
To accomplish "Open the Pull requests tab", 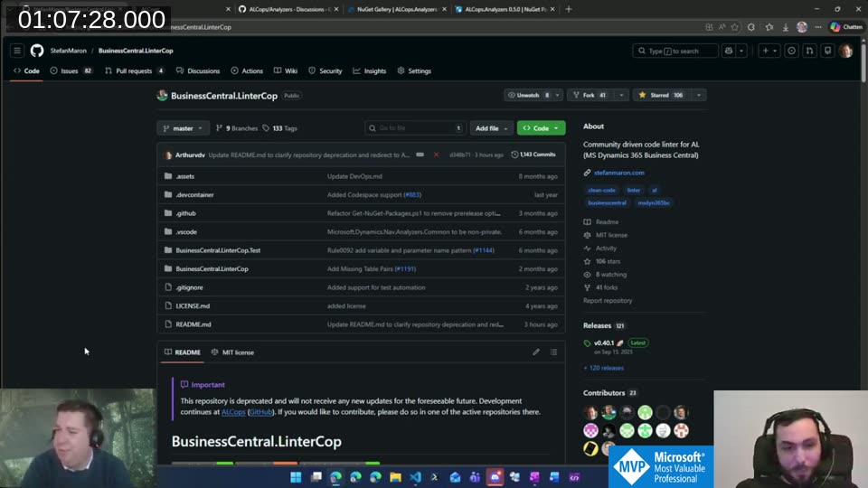I will 135,70.
